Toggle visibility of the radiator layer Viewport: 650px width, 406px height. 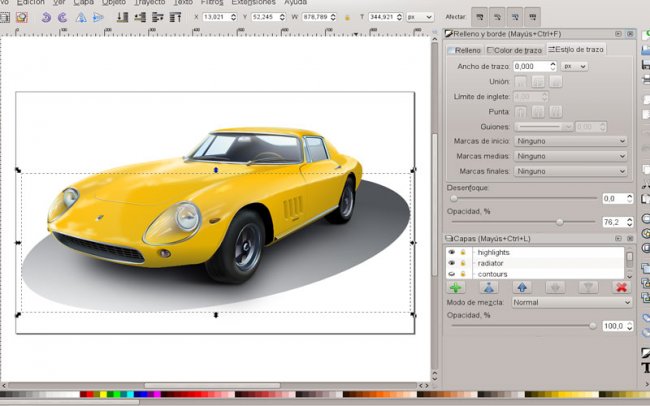coord(451,263)
